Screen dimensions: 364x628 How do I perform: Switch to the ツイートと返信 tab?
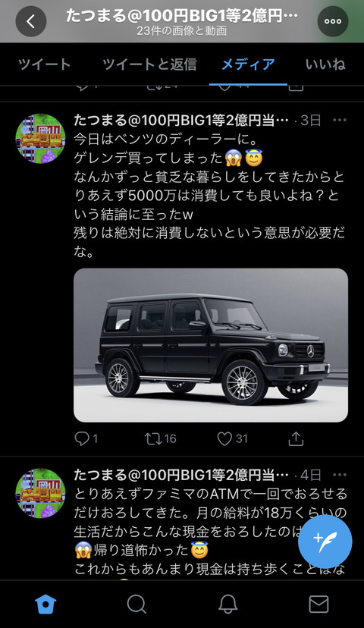[x=149, y=64]
